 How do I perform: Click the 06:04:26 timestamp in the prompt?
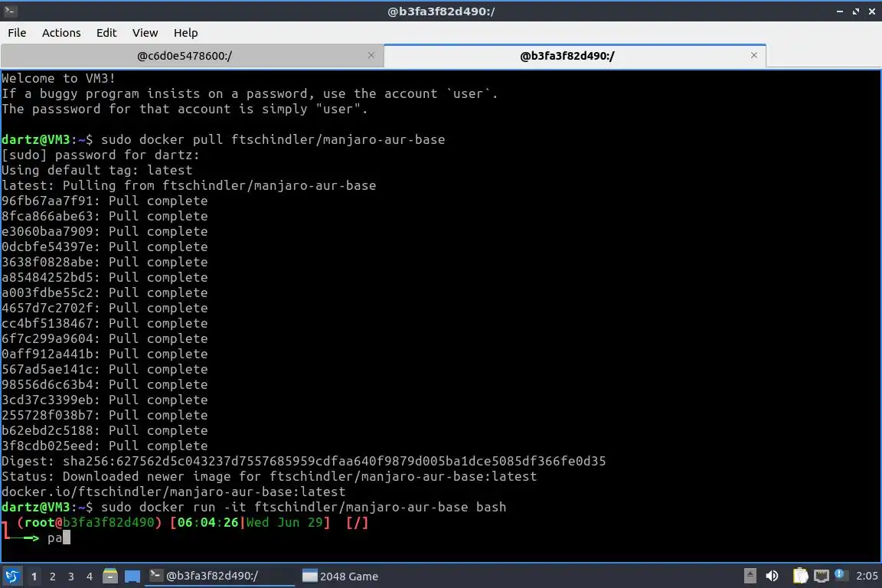207,522
